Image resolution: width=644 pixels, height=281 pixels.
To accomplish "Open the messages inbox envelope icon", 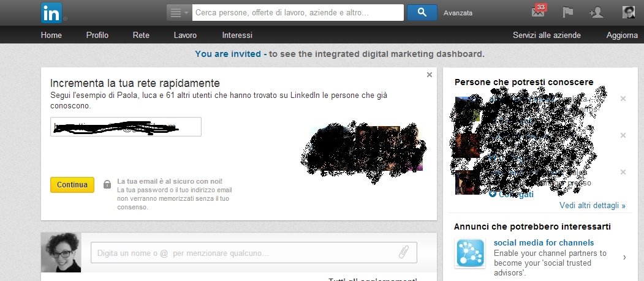I will (538, 12).
